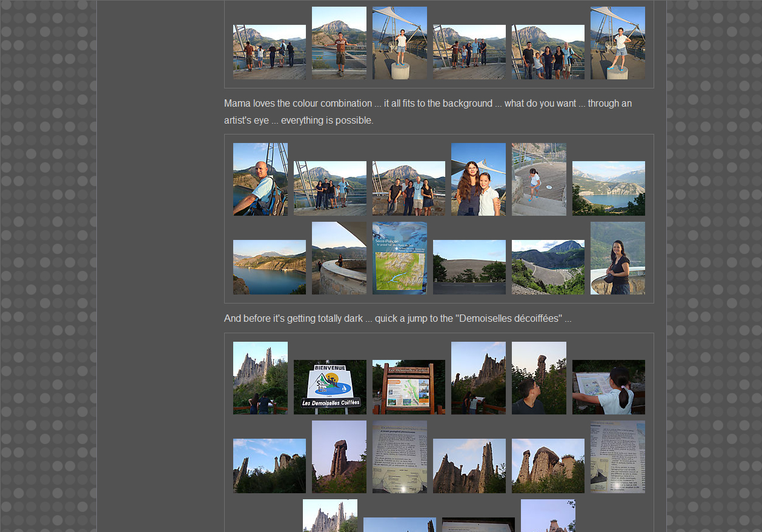Click photo of smiling woman in black top

pyautogui.click(x=617, y=258)
